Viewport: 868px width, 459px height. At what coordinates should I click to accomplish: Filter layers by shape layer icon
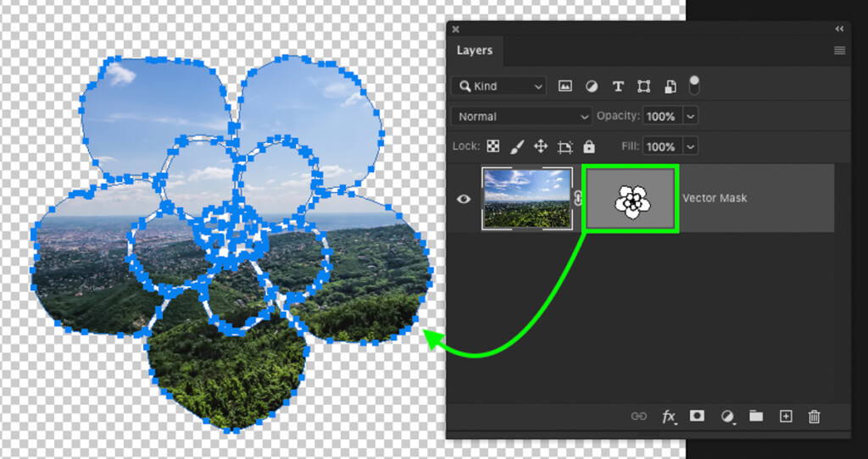click(x=643, y=86)
